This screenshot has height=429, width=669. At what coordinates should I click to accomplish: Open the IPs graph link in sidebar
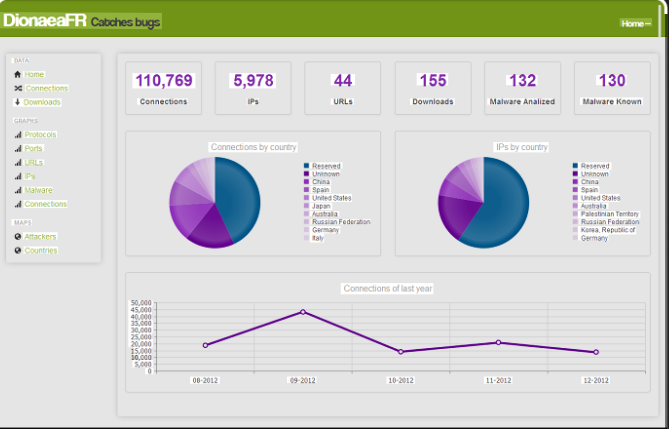pos(30,176)
